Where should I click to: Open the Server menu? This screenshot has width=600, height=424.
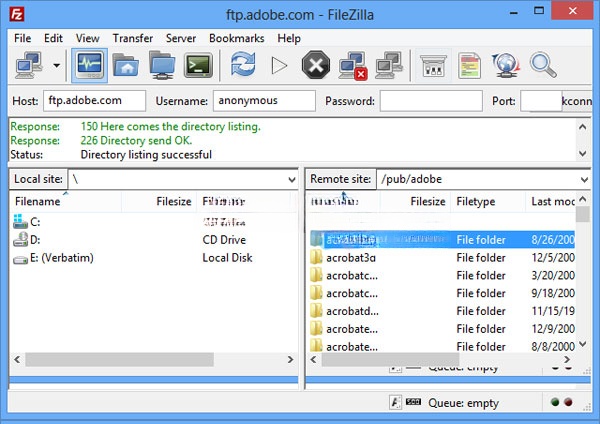tap(181, 38)
